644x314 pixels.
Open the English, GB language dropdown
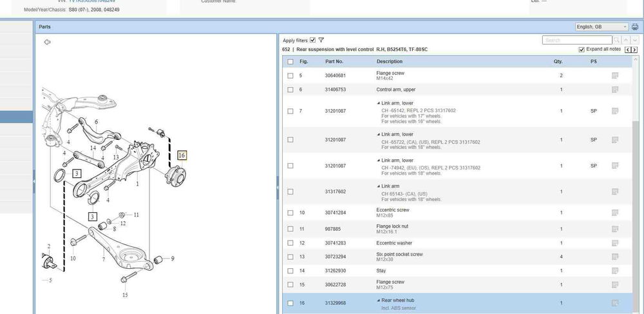click(601, 27)
